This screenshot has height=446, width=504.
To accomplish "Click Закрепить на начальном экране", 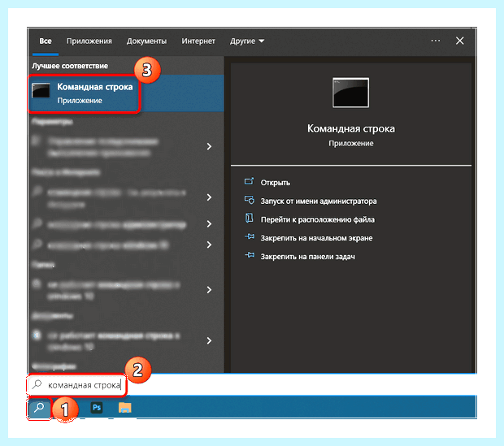I will (316, 238).
